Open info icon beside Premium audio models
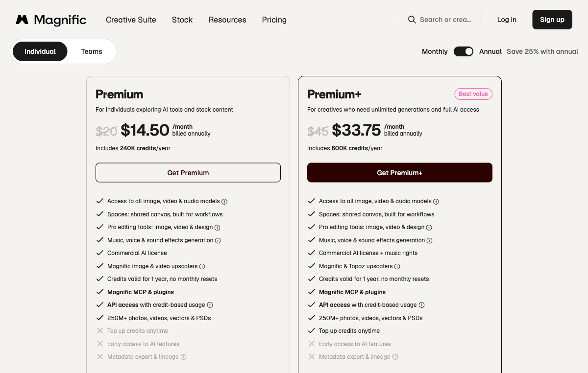Image resolution: width=588 pixels, height=373 pixels. click(x=224, y=202)
